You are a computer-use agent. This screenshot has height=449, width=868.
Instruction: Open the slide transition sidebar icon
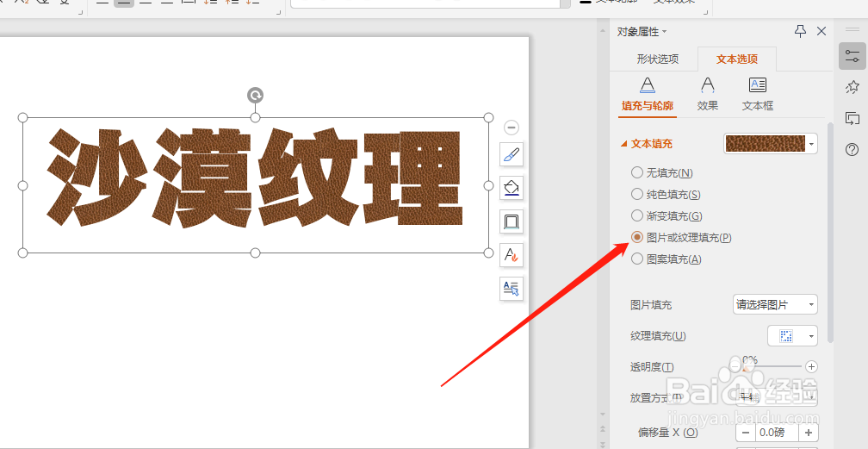(x=852, y=118)
